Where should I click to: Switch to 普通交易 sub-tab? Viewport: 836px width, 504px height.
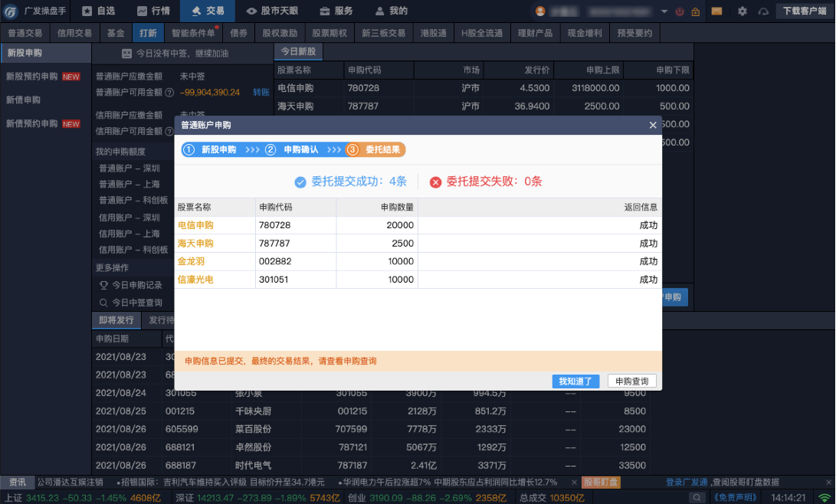coord(25,33)
